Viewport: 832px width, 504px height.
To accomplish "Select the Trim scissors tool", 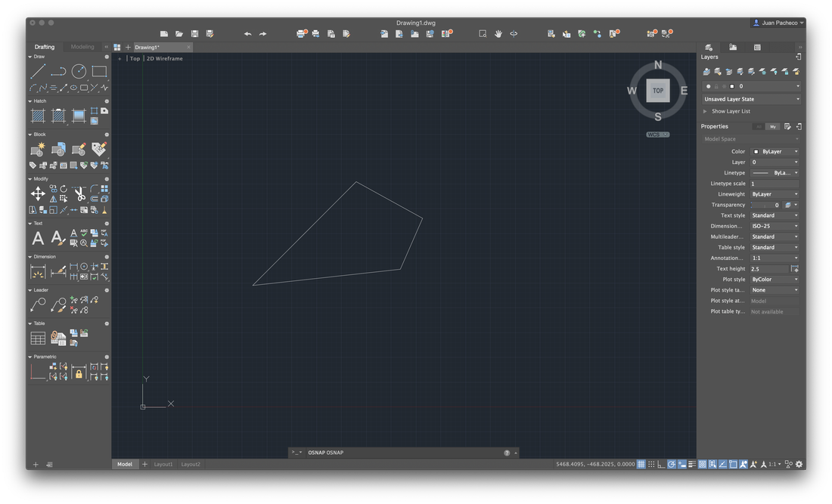I will (x=79, y=194).
